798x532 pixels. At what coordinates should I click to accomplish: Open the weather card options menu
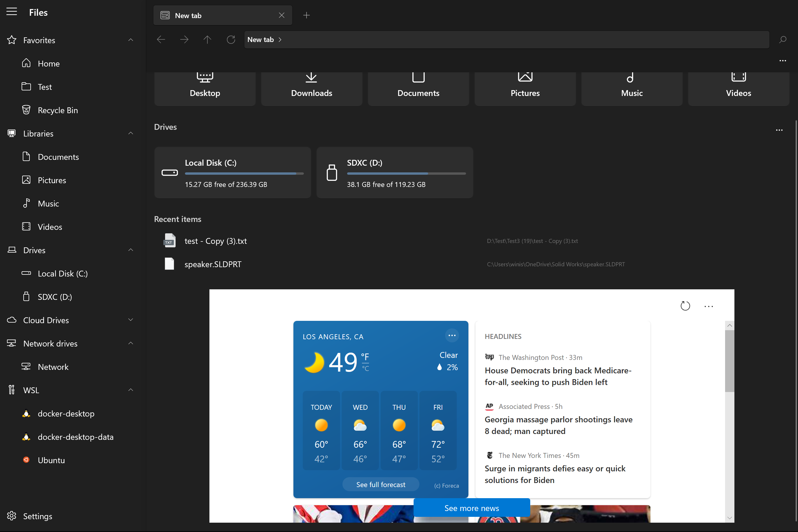pos(452,335)
